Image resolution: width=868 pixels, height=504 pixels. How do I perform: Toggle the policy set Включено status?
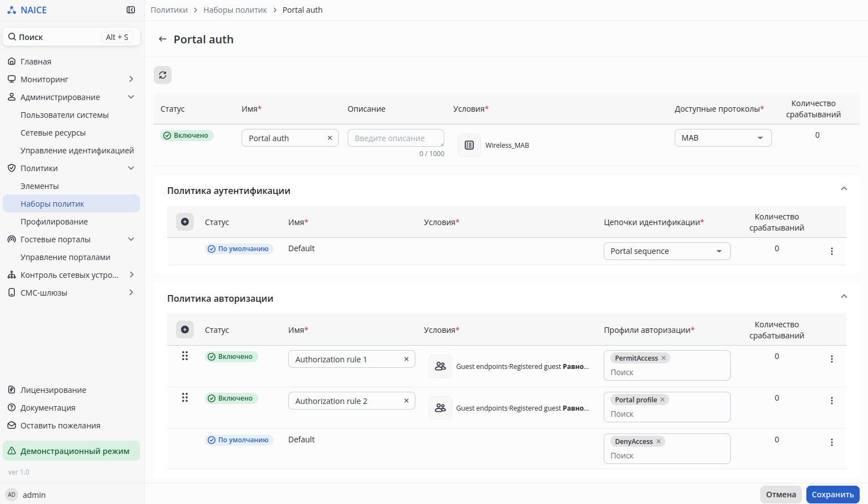(x=187, y=136)
